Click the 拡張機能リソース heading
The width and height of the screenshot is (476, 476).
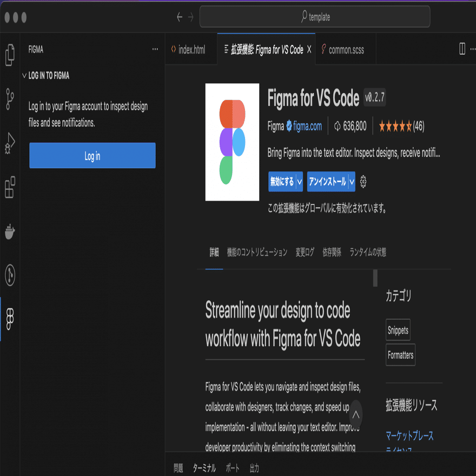click(x=411, y=405)
